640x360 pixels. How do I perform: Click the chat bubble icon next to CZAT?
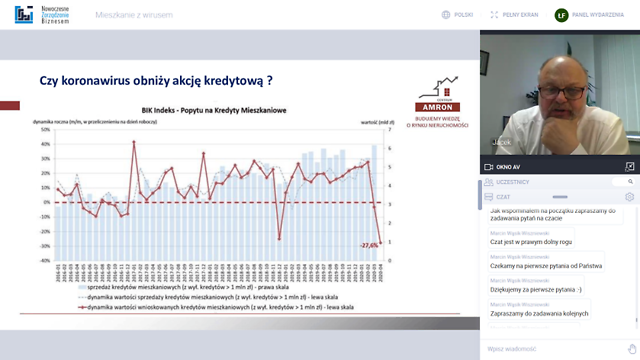click(x=489, y=197)
